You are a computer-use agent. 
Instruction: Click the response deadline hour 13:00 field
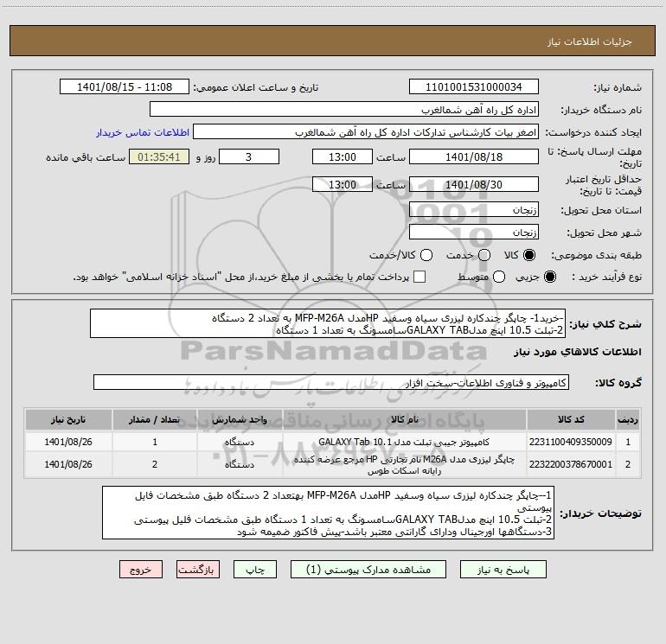(x=343, y=156)
